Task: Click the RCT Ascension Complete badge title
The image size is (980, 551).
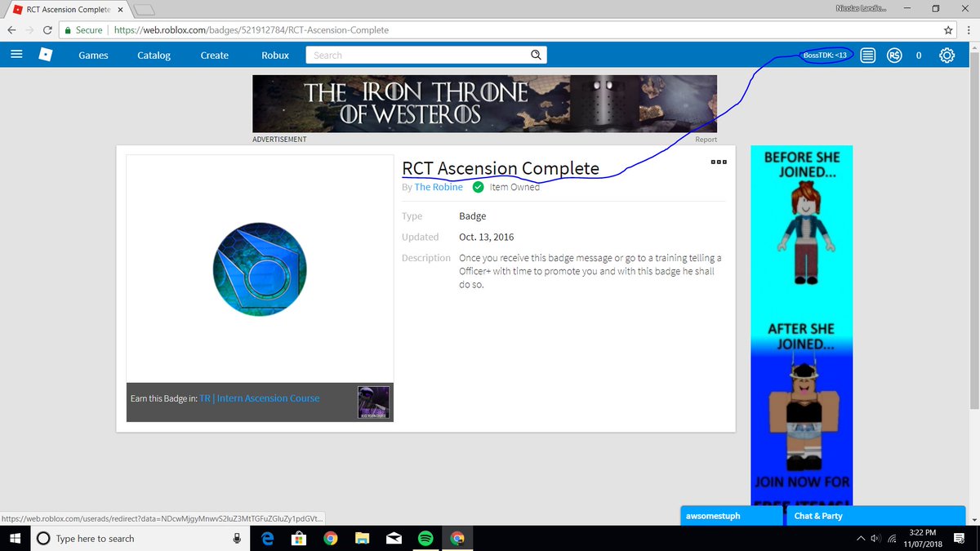Action: pyautogui.click(x=501, y=167)
